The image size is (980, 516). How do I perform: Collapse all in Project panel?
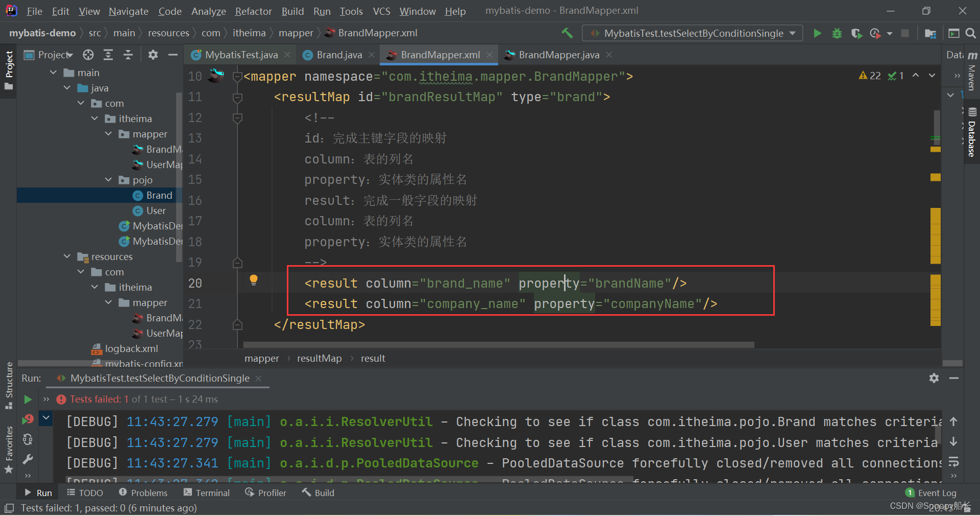pos(128,55)
